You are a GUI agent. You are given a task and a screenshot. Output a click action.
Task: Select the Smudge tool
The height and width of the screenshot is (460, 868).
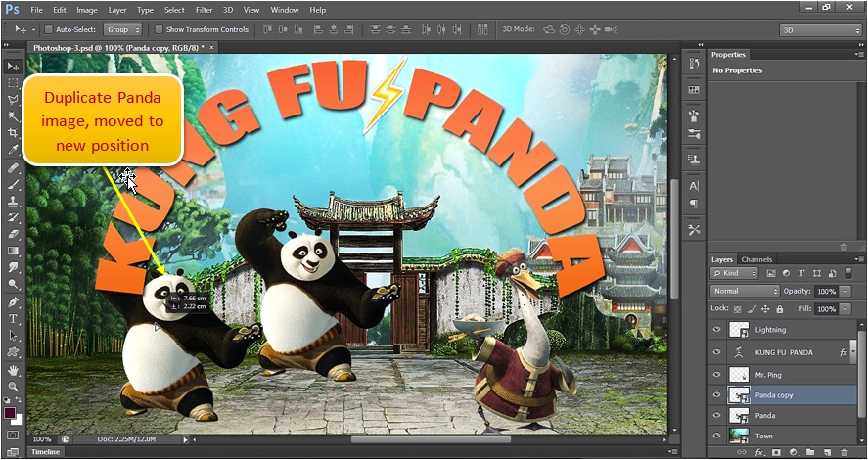tap(13, 267)
